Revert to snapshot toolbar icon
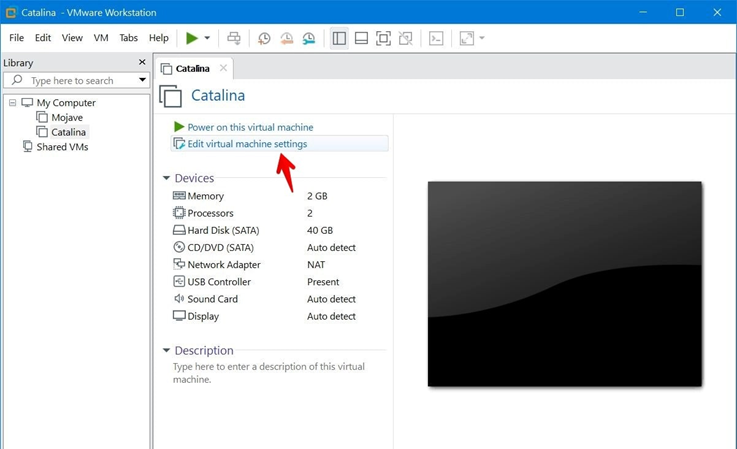Image resolution: width=737 pixels, height=449 pixels. point(287,38)
